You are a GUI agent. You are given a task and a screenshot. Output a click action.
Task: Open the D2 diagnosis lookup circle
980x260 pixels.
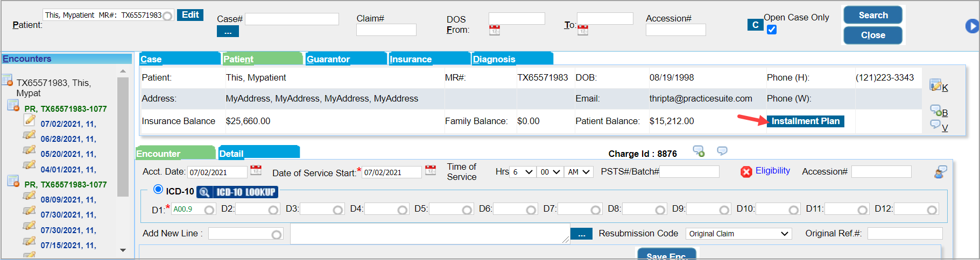coord(273,210)
